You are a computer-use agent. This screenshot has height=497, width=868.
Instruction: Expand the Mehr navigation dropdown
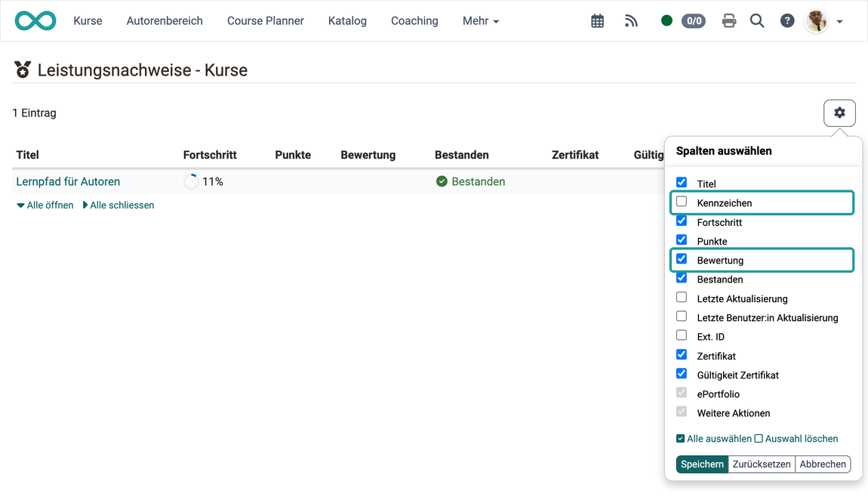(x=481, y=21)
